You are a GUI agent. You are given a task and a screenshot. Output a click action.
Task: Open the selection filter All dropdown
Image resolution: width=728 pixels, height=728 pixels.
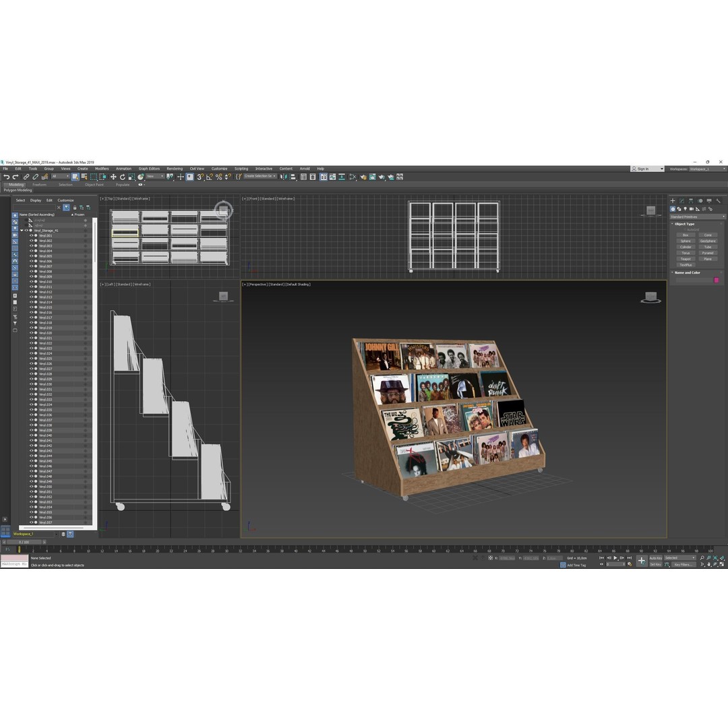[x=61, y=177]
